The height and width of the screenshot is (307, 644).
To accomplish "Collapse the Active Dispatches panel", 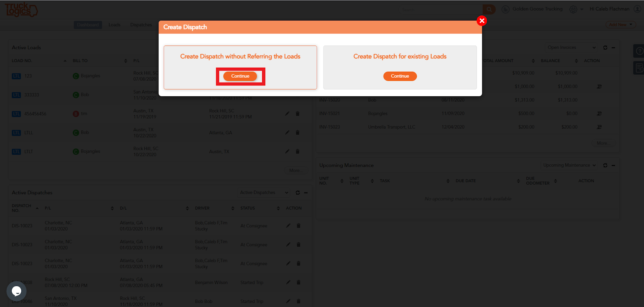I will point(306,193).
